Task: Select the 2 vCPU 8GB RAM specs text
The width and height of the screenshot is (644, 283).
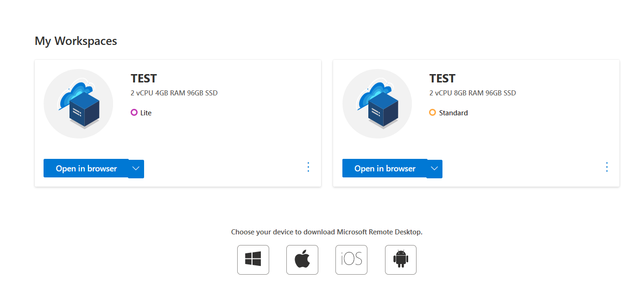Action: pyautogui.click(x=472, y=93)
